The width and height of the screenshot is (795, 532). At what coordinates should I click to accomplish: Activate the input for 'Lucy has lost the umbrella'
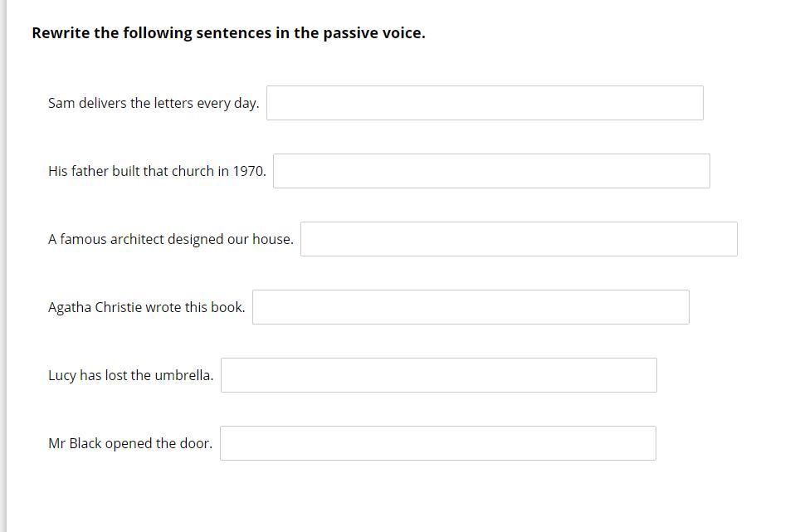[438, 375]
